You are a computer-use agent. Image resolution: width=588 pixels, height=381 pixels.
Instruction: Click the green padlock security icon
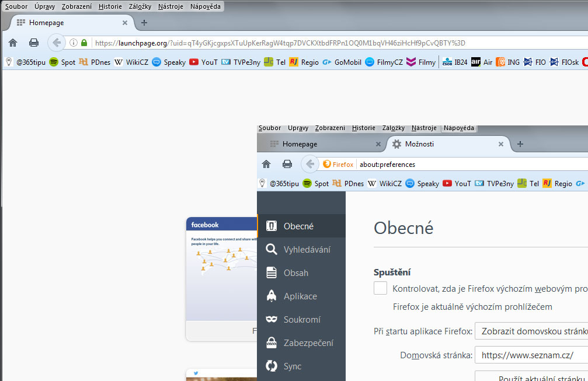[x=84, y=43]
